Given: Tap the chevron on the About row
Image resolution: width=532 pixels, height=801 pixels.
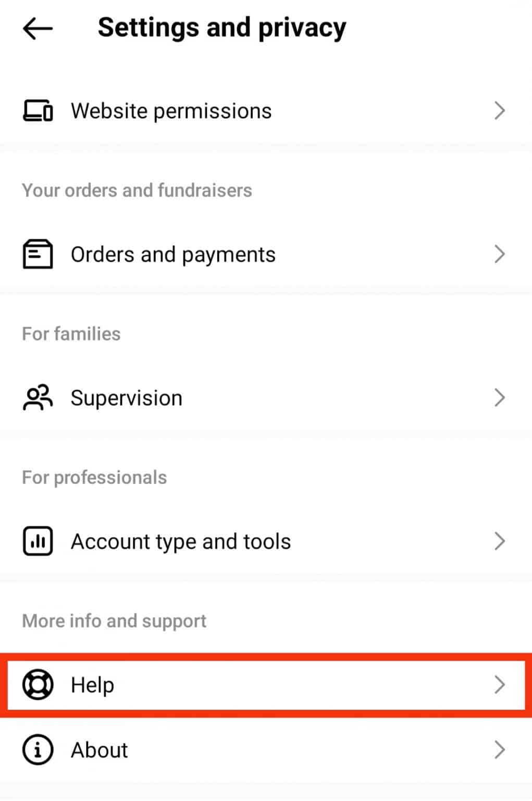Looking at the screenshot, I should 499,750.
